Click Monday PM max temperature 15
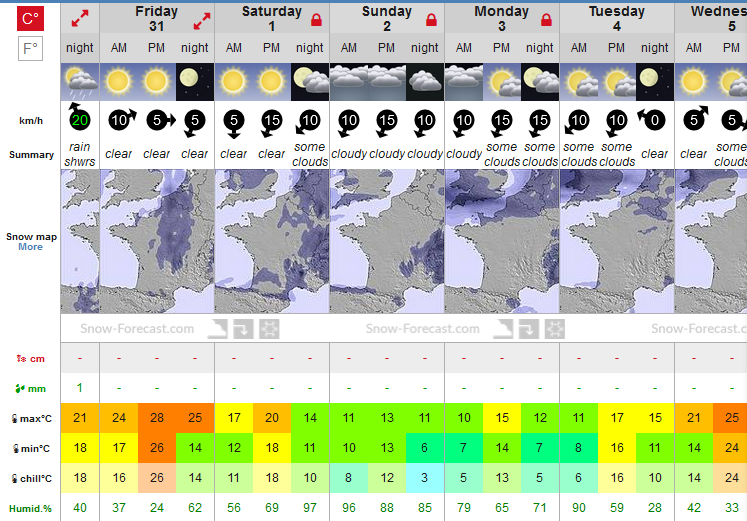Image resolution: width=747 pixels, height=521 pixels. pos(502,418)
